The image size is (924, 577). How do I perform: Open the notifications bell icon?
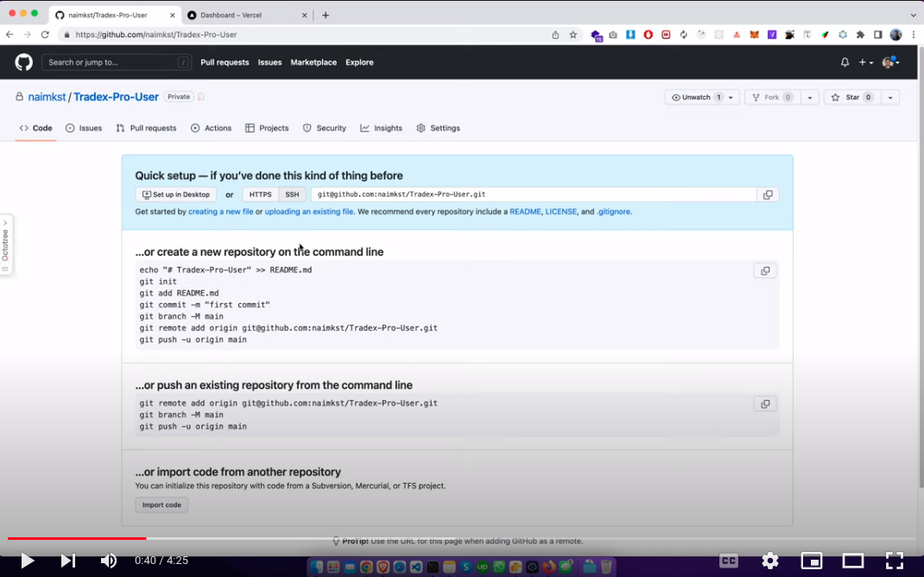point(845,62)
